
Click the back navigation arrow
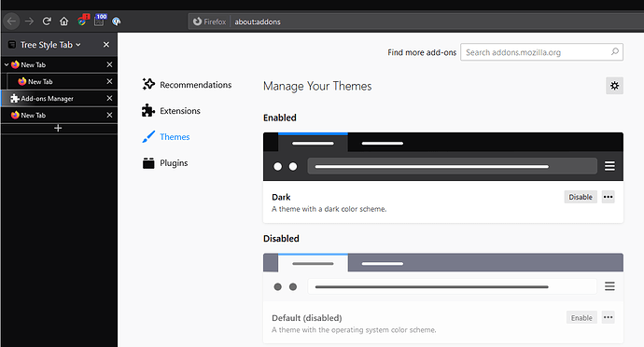click(11, 21)
